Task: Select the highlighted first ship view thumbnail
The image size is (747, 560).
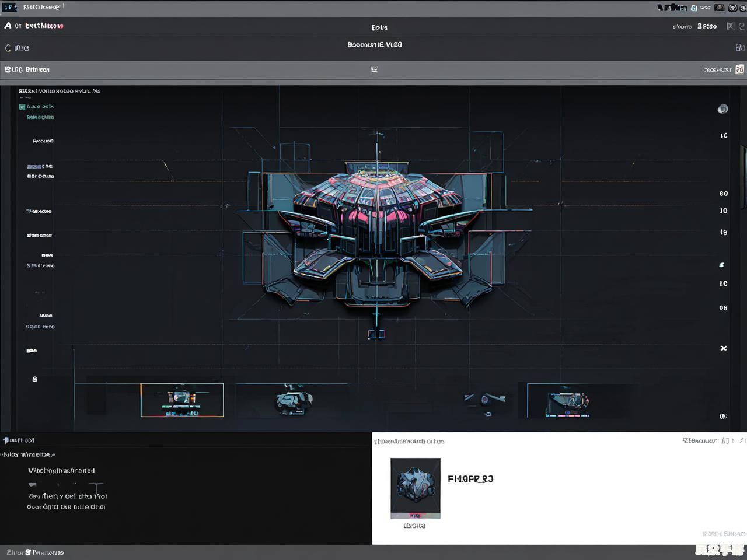Action: [x=182, y=400]
